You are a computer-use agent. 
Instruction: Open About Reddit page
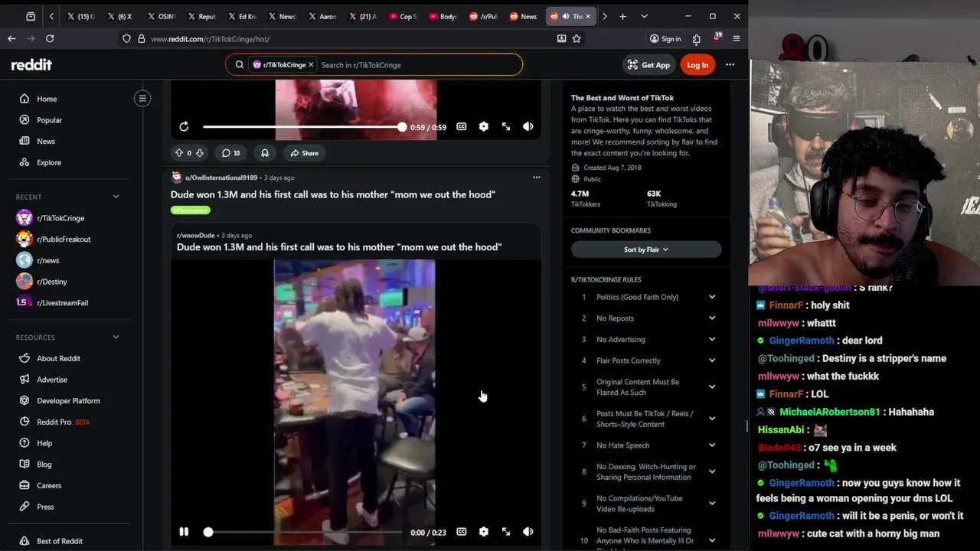point(58,358)
